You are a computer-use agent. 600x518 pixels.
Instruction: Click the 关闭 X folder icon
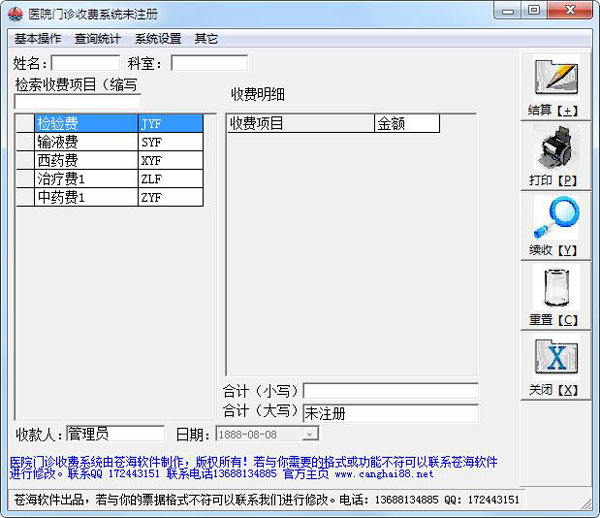click(556, 357)
